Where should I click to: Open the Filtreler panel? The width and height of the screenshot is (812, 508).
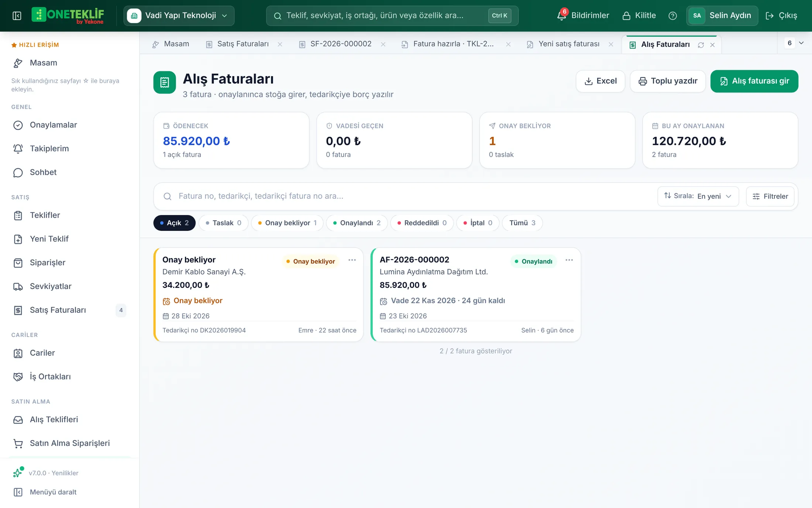[770, 196]
